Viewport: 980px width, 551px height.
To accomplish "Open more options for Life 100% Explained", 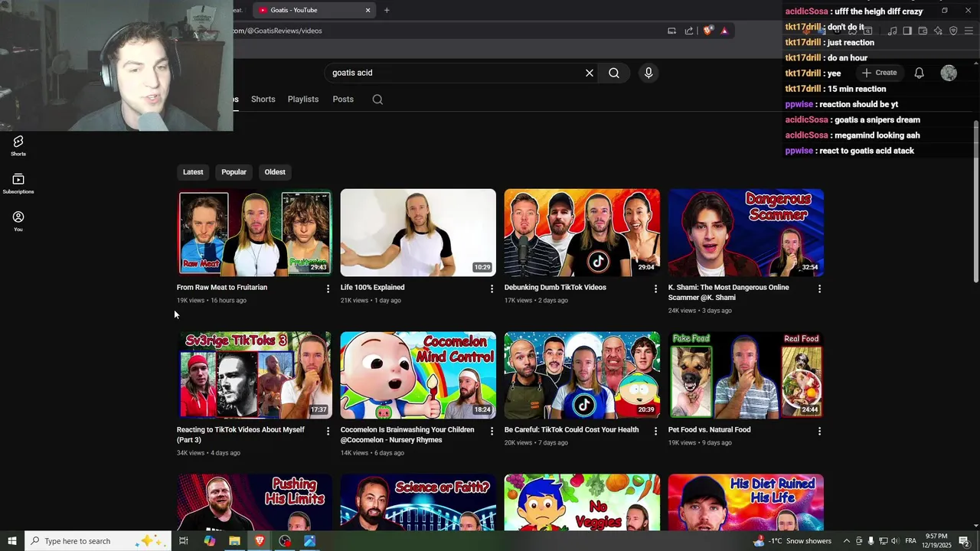I will tap(492, 289).
